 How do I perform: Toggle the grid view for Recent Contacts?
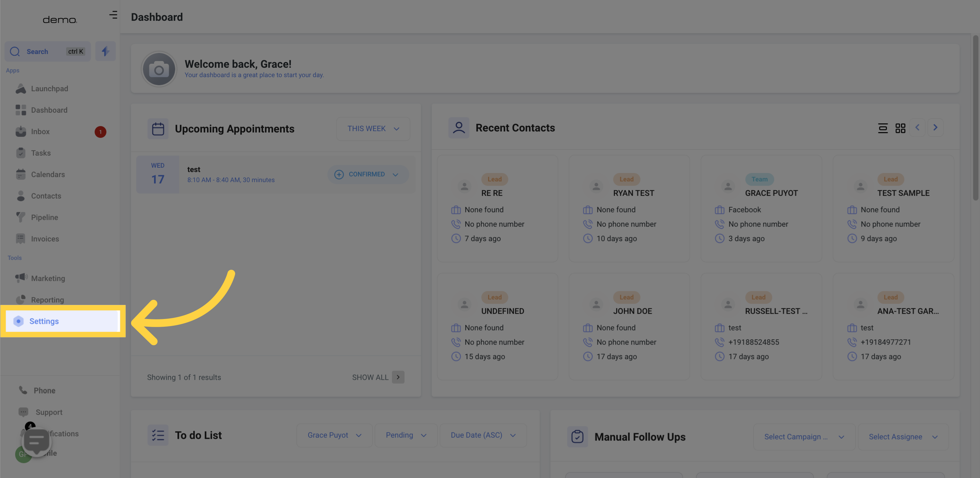click(x=900, y=127)
